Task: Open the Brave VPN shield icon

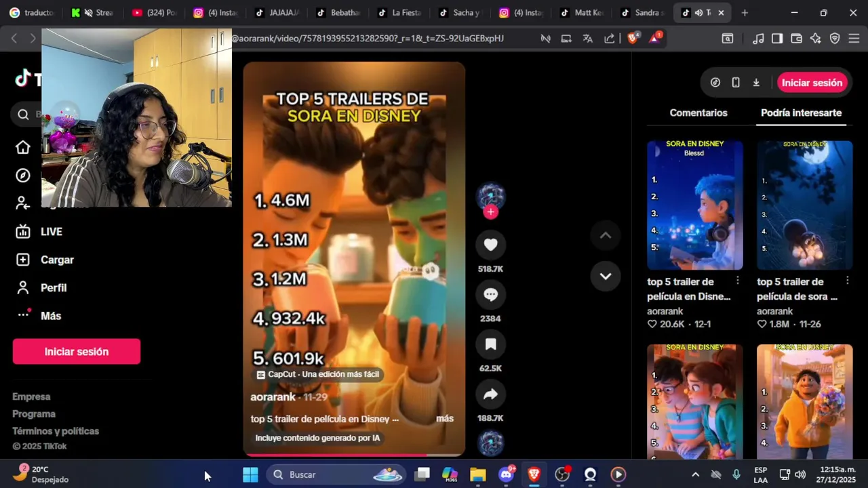Action: click(x=835, y=39)
